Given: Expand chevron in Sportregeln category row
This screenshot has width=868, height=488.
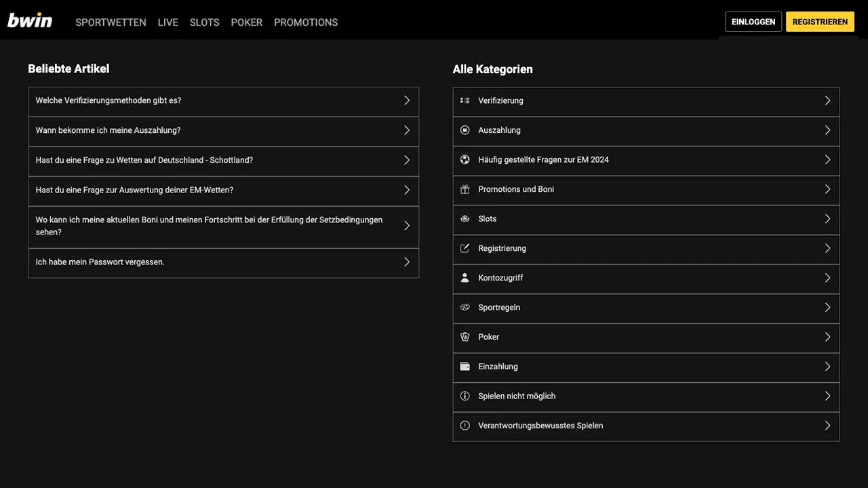Looking at the screenshot, I should tap(827, 307).
